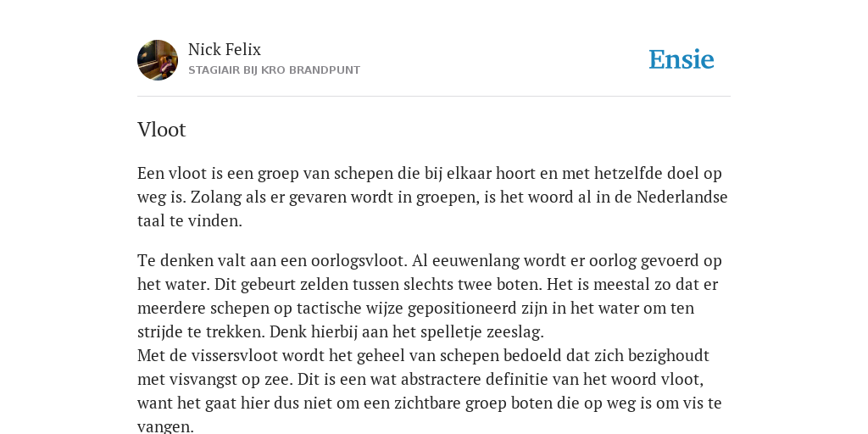Screen dimensions: 868x434
Task: Click the sentence 'Denk hierbij aan het spelletje'
Action: (x=408, y=332)
